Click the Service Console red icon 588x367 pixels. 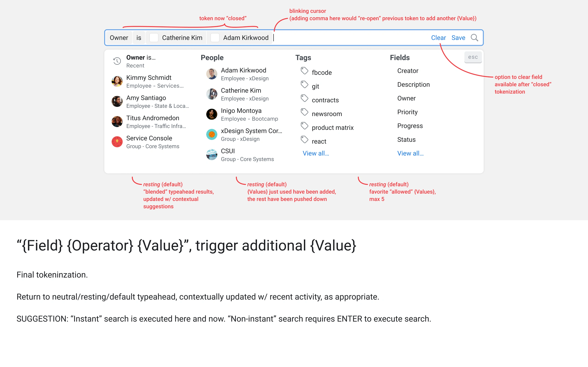pyautogui.click(x=117, y=142)
